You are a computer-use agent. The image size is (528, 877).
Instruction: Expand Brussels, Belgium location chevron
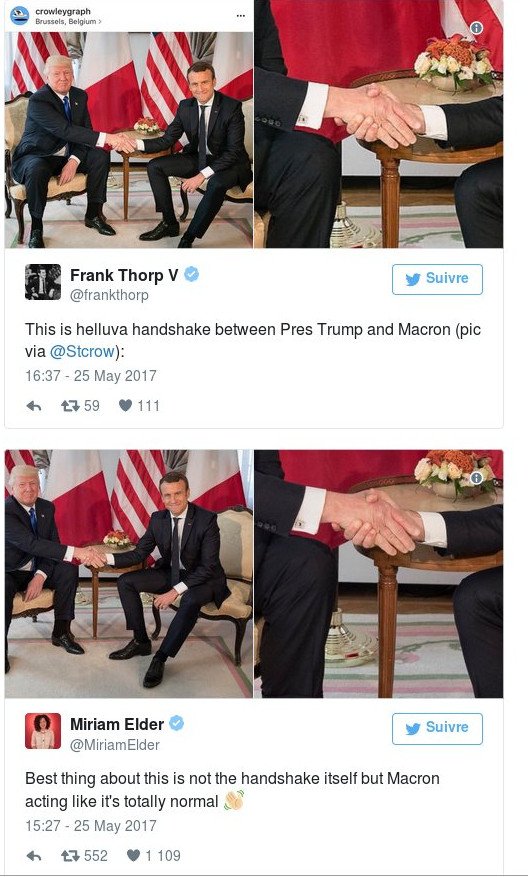click(x=100, y=22)
